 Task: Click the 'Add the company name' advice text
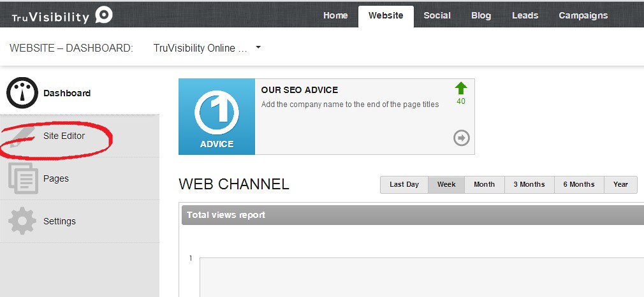coord(350,105)
